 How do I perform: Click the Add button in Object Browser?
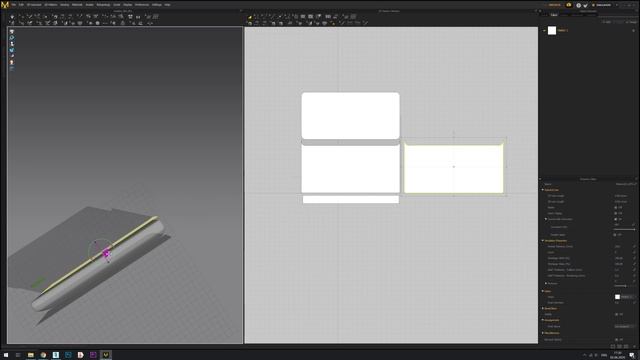click(x=607, y=22)
